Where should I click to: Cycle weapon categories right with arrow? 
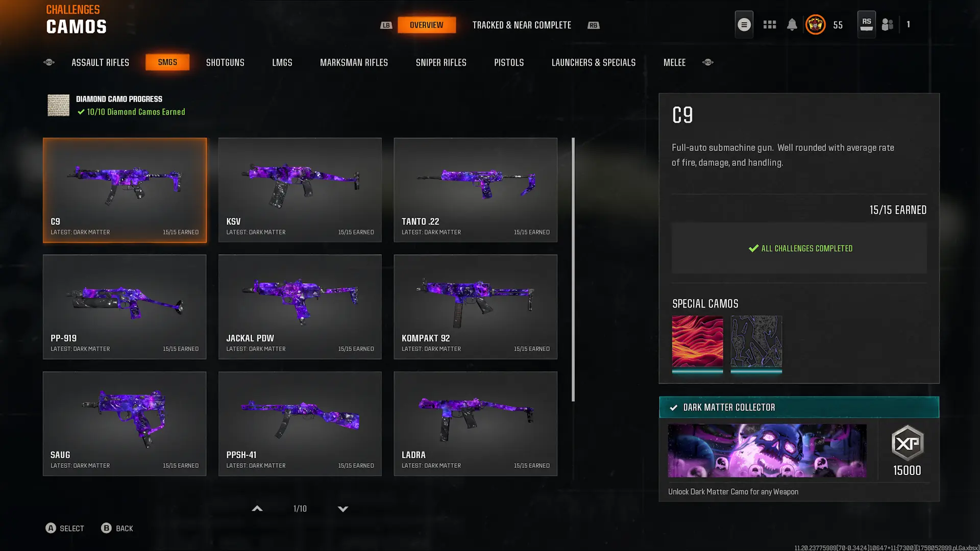(x=707, y=62)
